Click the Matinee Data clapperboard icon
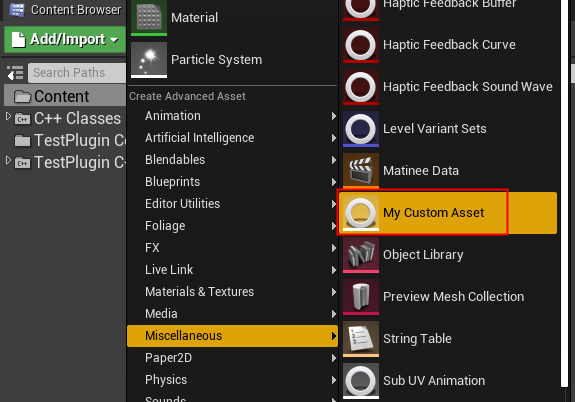Image resolution: width=575 pixels, height=402 pixels. 361,171
